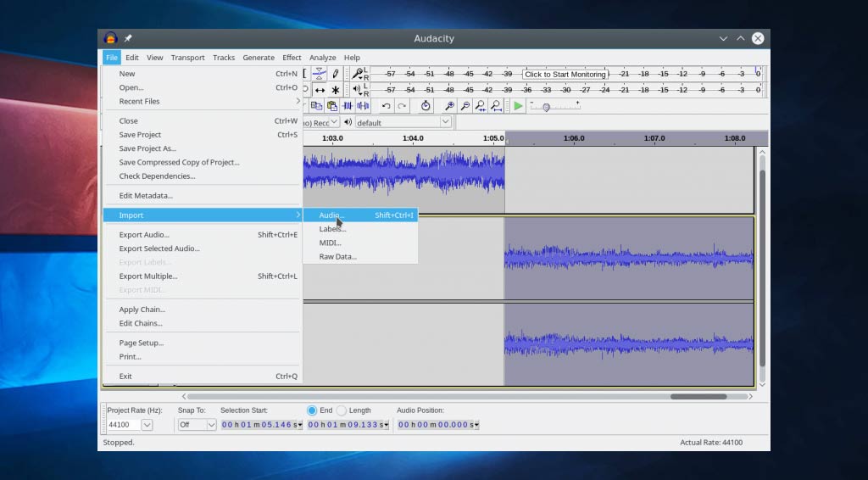Click Export Audio... menu entry
Image resolution: width=868 pixels, height=480 pixels.
point(203,235)
